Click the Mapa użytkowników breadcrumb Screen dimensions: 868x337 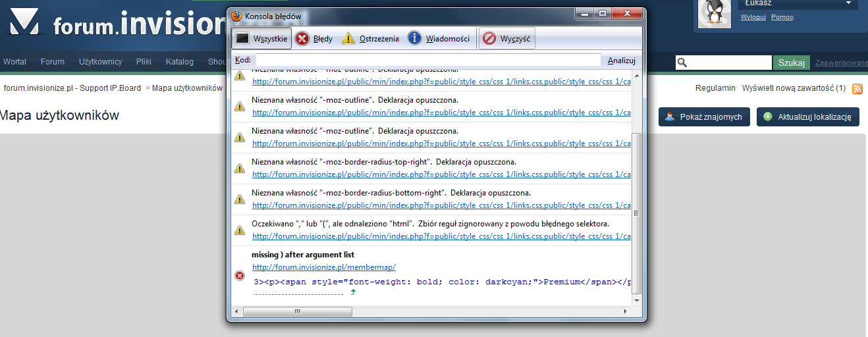[x=187, y=88]
